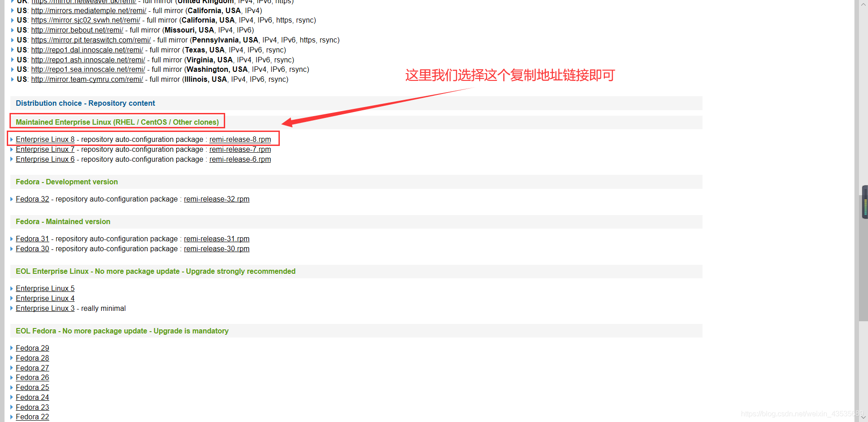The width and height of the screenshot is (868, 422).
Task: Select the 'Distribution choice - Repository content' heading
Action: point(85,103)
